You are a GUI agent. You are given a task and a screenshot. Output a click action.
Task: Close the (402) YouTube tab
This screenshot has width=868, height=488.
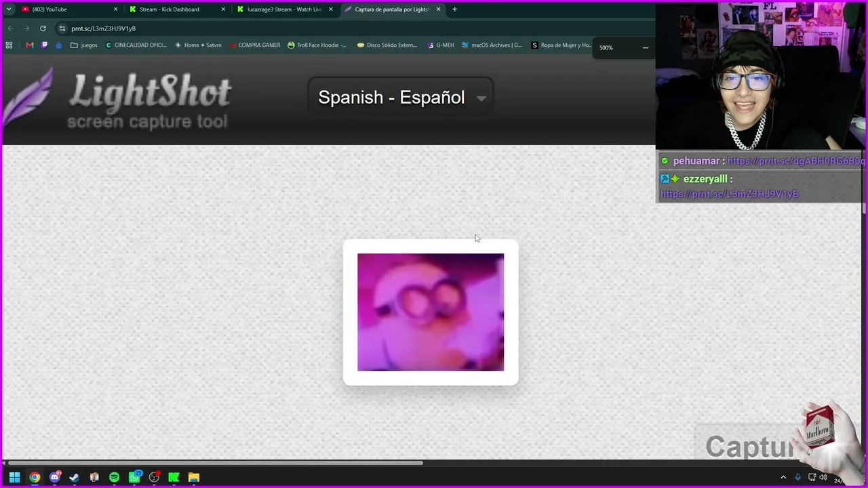point(115,9)
